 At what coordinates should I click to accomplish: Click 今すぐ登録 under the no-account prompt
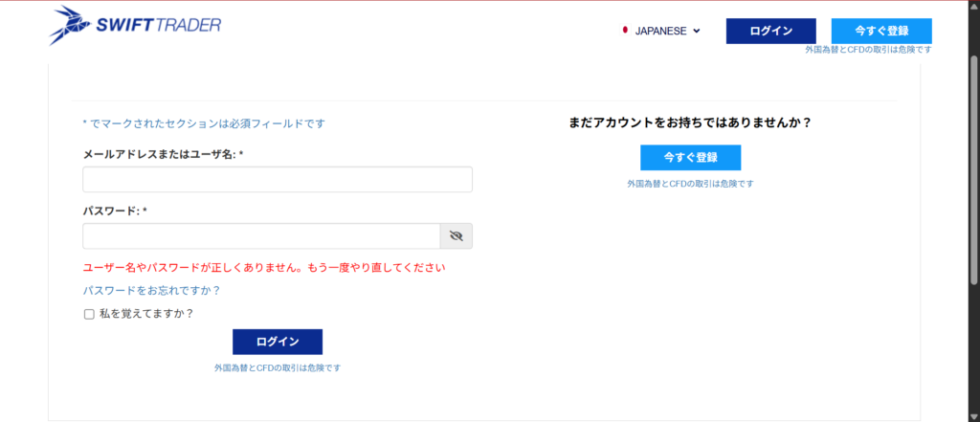click(x=690, y=157)
